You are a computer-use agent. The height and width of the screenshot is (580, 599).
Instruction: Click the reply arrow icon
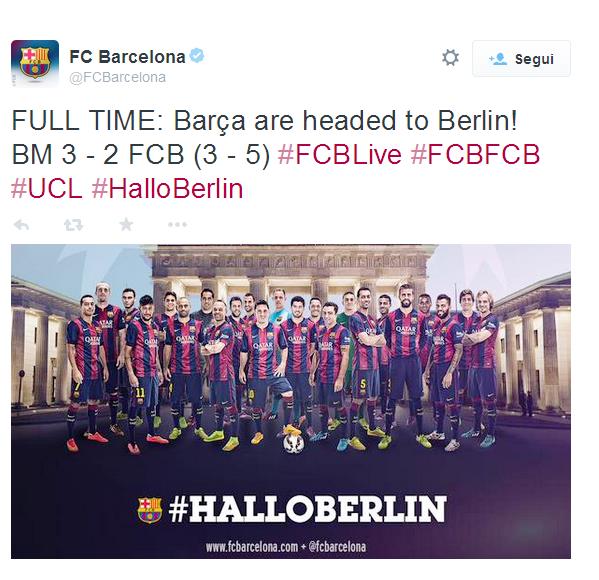click(x=21, y=225)
